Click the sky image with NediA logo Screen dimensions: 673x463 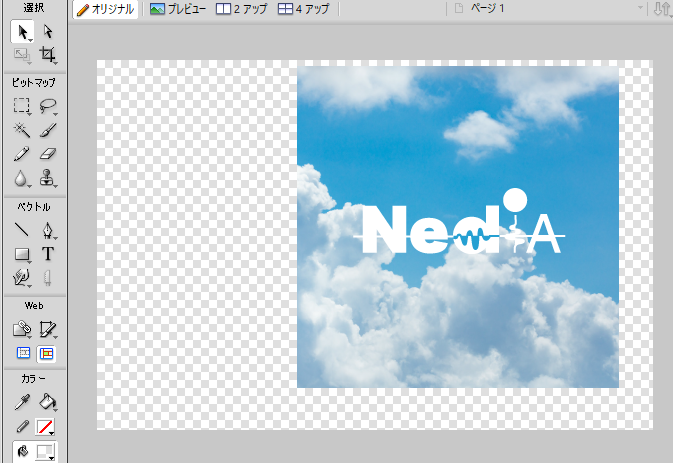[458, 227]
